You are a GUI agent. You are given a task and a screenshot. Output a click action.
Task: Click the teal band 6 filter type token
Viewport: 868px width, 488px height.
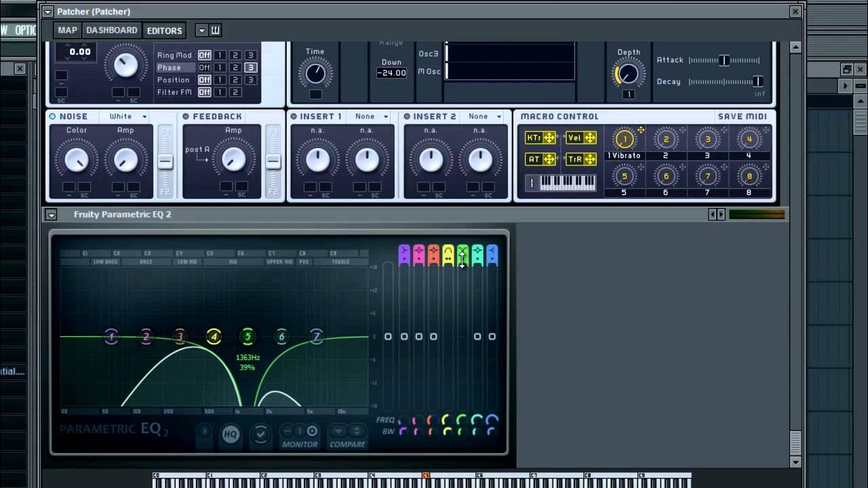pyautogui.click(x=477, y=255)
